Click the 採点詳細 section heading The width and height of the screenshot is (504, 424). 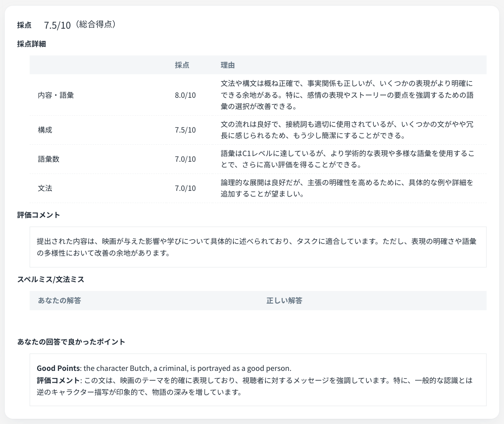(x=31, y=44)
